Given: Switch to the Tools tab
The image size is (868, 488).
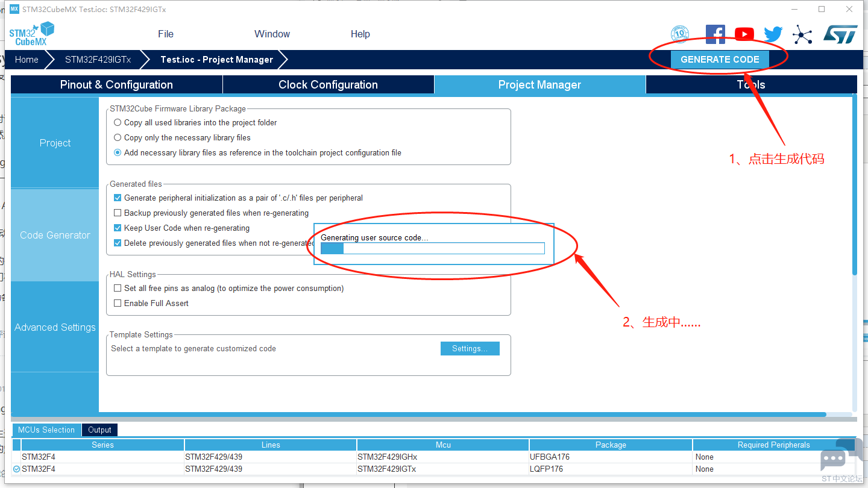Looking at the screenshot, I should click(751, 85).
